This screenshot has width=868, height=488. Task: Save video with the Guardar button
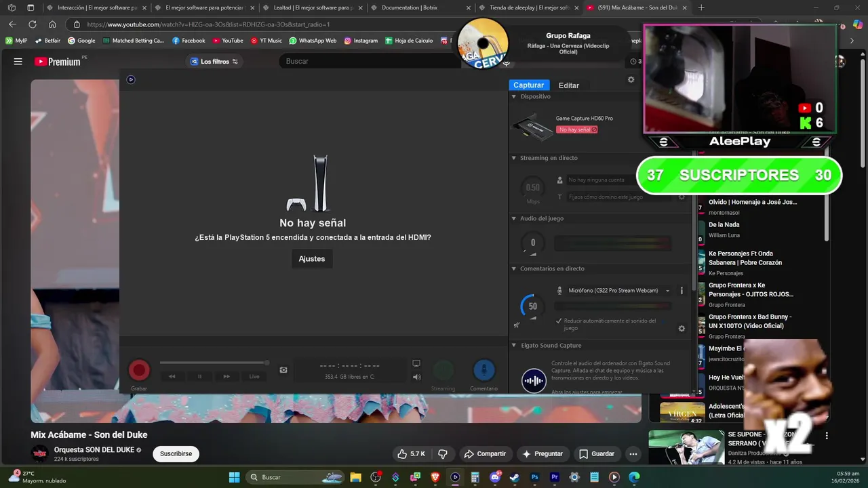[x=597, y=454]
